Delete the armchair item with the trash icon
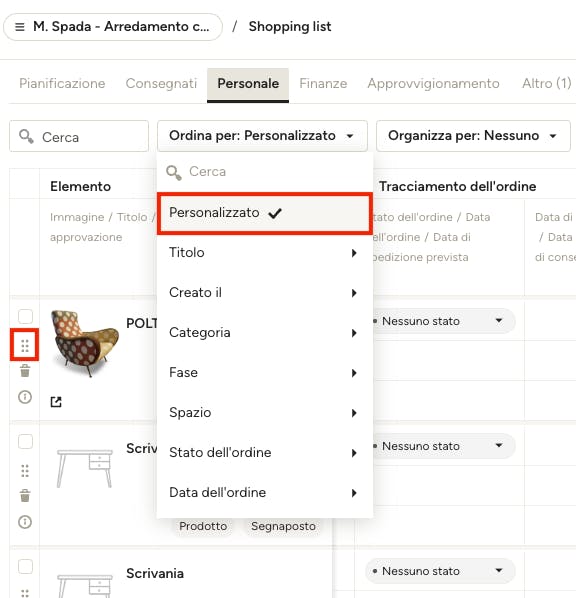Image resolution: width=576 pixels, height=598 pixels. pos(25,370)
